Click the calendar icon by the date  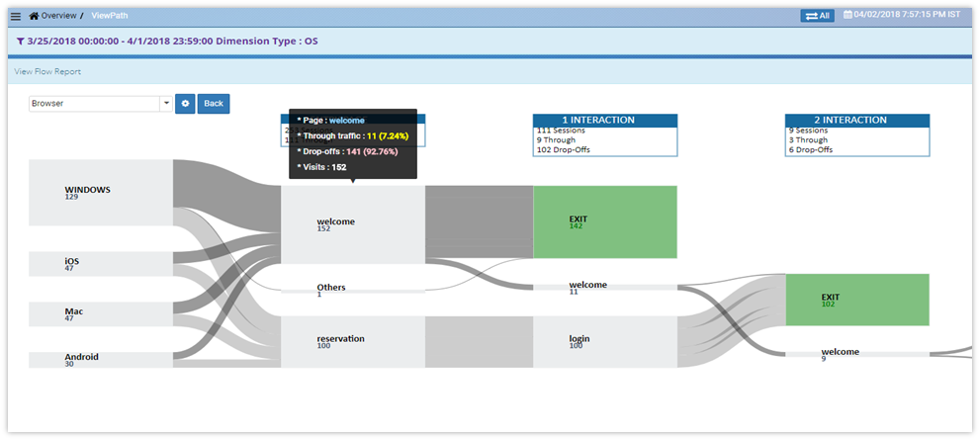847,16
